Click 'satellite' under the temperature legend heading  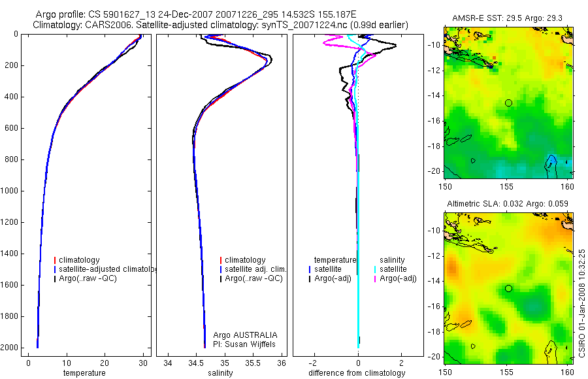(328, 269)
